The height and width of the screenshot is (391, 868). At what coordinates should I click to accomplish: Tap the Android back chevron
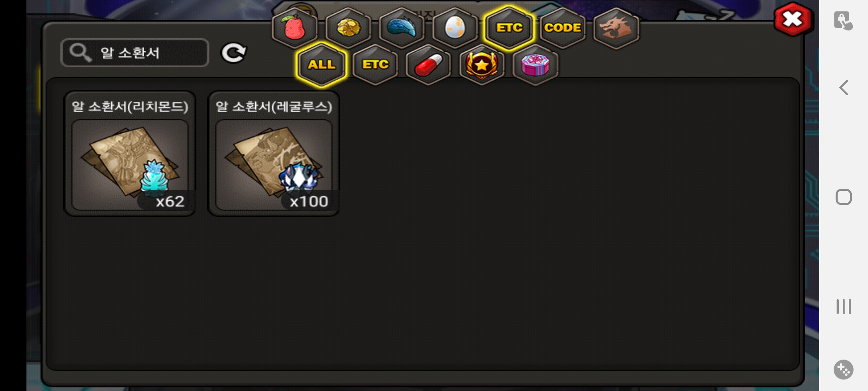844,88
